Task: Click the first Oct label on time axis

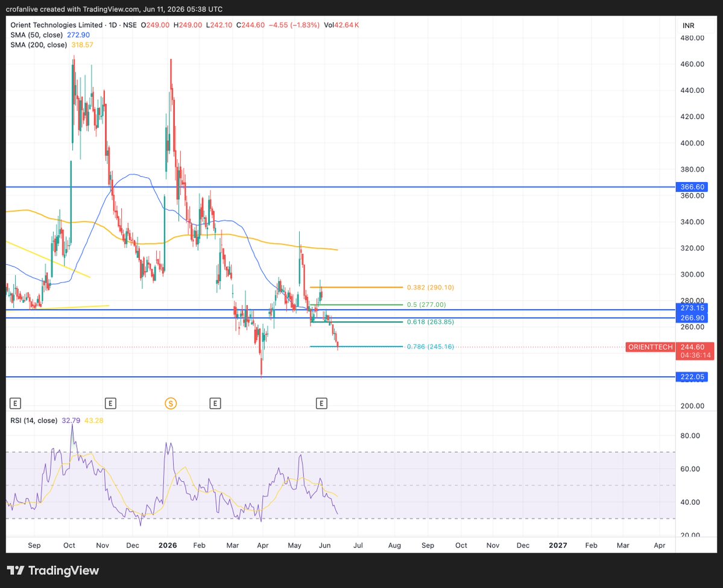Action: (69, 545)
